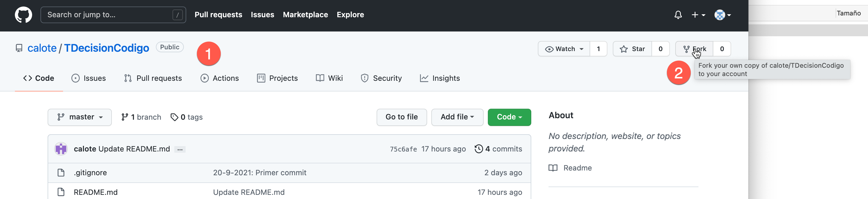Star this repository
868x199 pixels.
632,49
